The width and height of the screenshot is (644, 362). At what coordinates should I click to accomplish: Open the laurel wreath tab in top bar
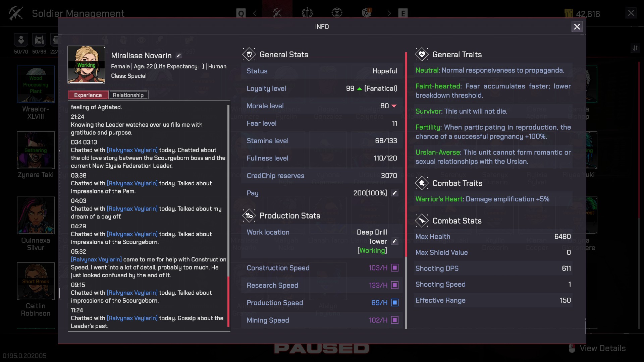tap(307, 13)
